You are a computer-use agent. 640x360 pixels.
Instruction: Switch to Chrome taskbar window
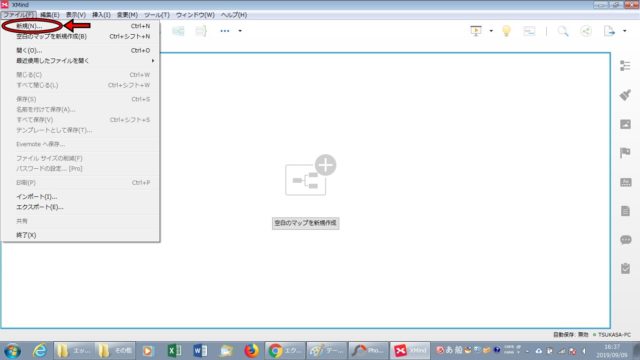[284, 351]
